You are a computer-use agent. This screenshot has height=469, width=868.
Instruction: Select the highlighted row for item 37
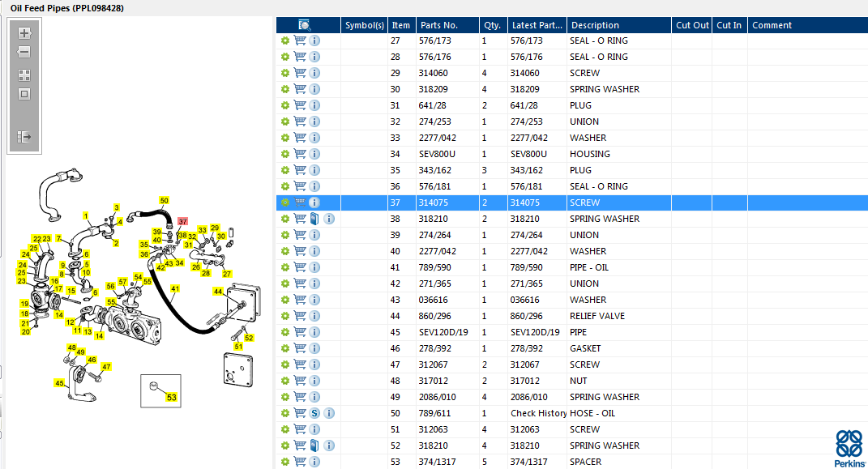pos(572,203)
